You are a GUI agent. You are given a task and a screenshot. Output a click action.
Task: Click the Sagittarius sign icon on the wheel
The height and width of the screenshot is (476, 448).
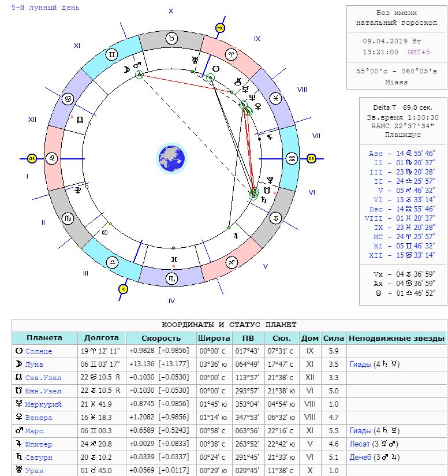point(232,262)
